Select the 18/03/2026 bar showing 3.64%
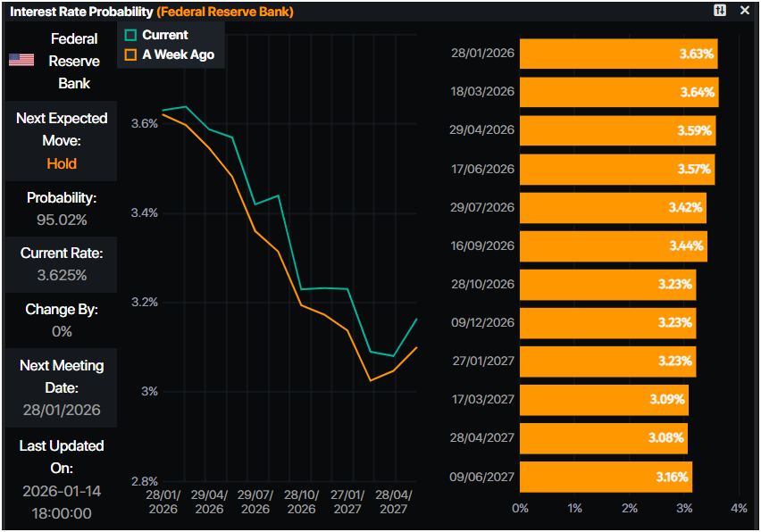Screen dimensions: 761x532 coord(618,92)
